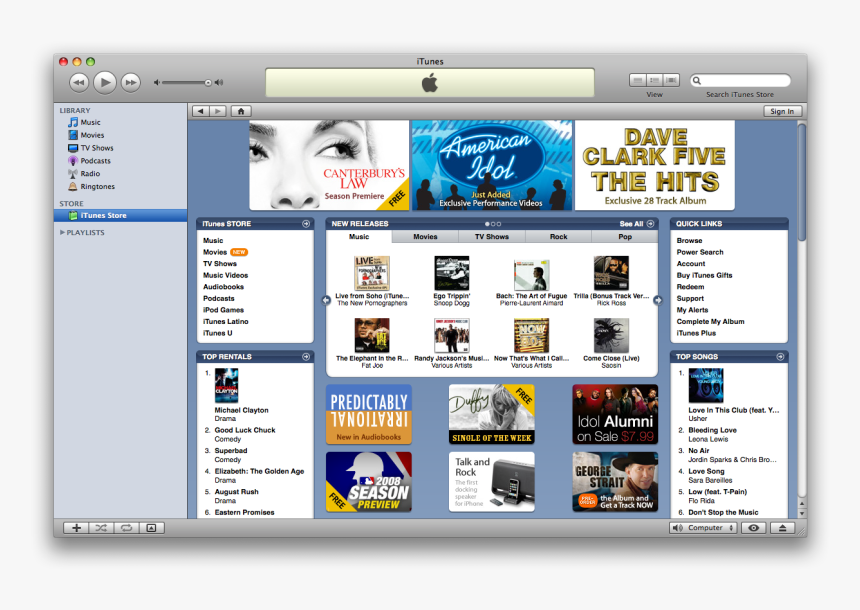Open the Computer speakers dropdown
The height and width of the screenshot is (610, 860).
(x=703, y=527)
